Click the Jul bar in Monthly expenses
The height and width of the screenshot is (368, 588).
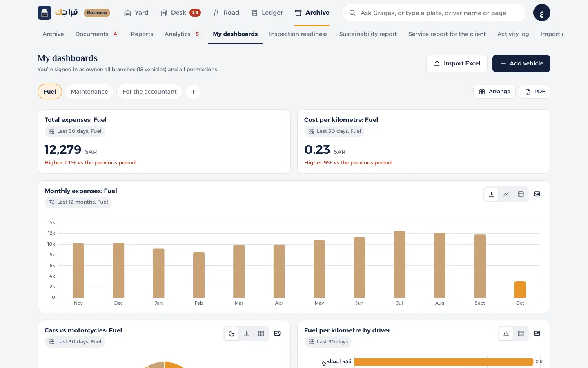point(399,264)
